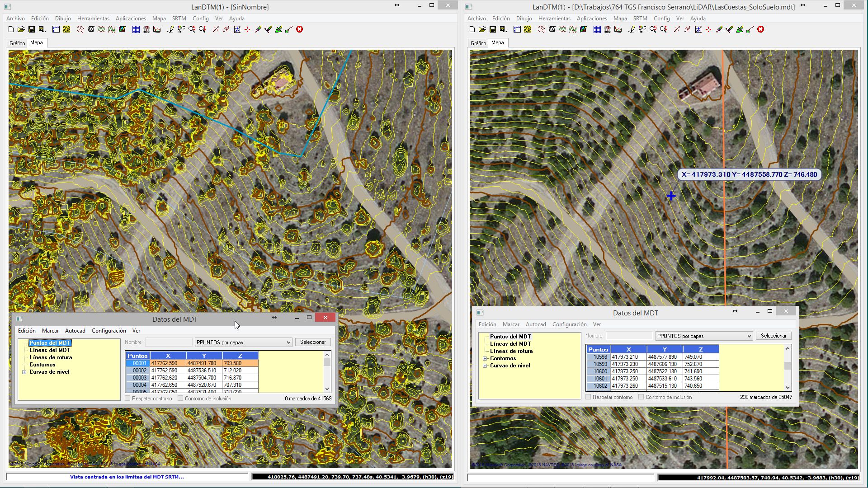Click cell 4487536.510 in left points table

coord(204,371)
